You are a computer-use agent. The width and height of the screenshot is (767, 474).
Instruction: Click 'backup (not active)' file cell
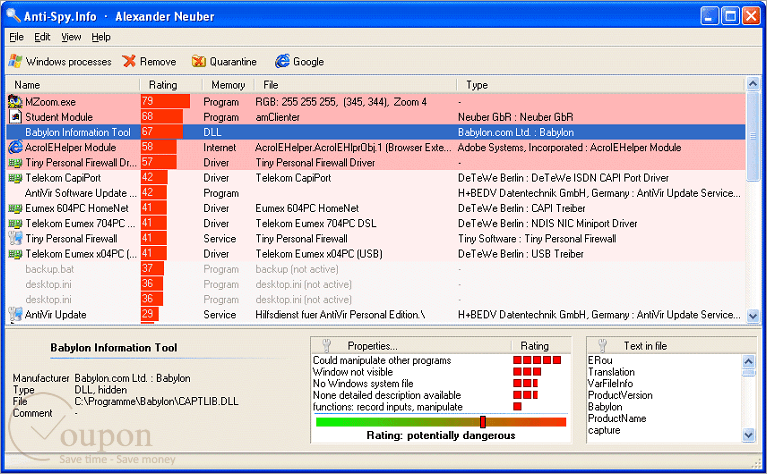(296, 269)
